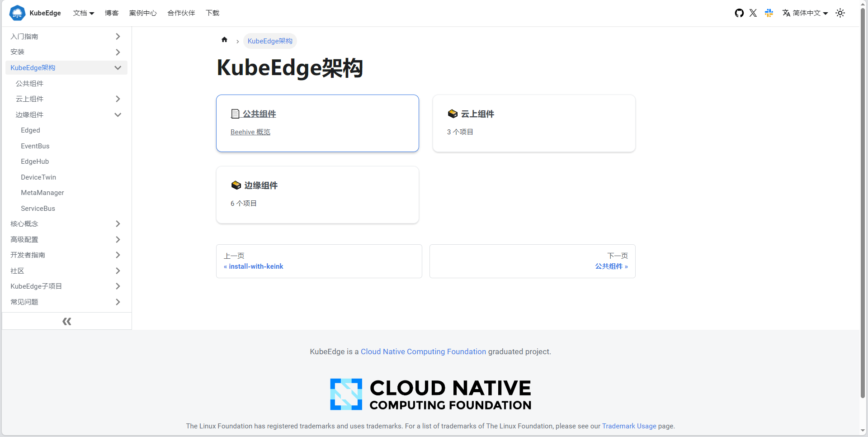
Task: Click the 公共组件 document card icon
Action: pos(235,114)
